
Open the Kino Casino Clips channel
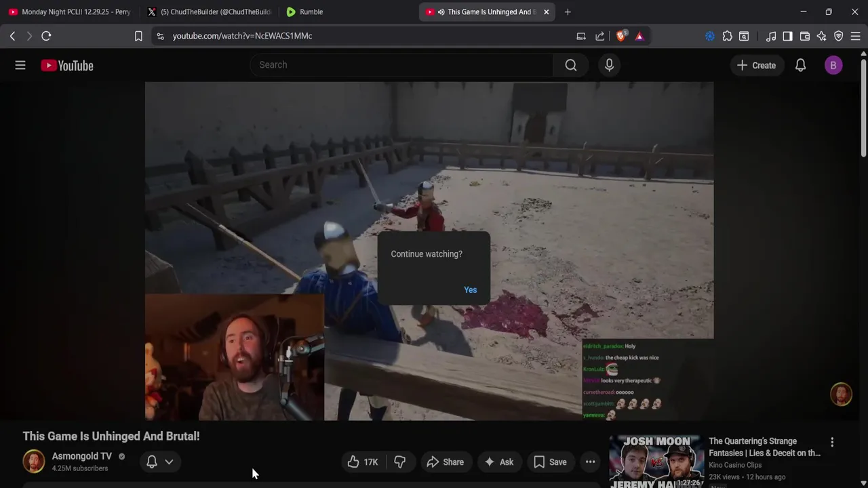tap(735, 465)
